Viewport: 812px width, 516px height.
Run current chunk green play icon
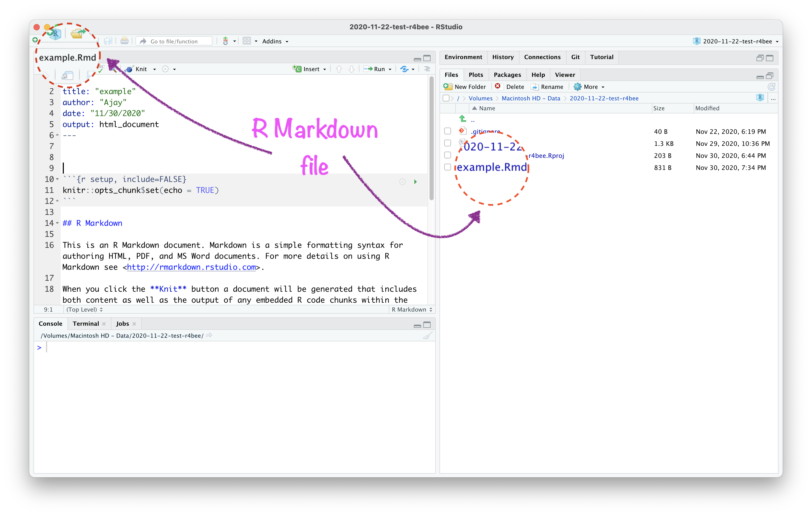pyautogui.click(x=415, y=182)
